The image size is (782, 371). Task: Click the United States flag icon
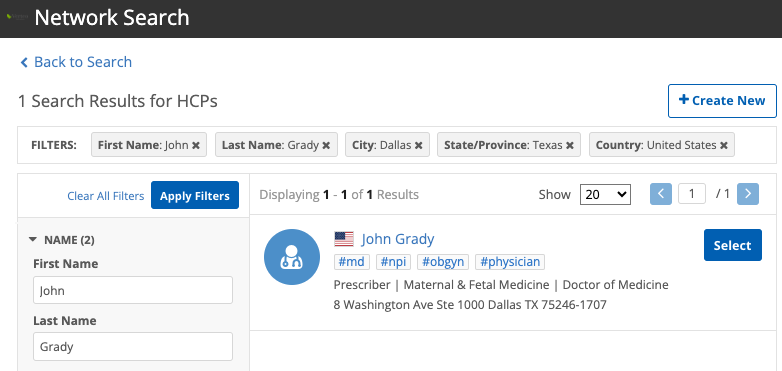[344, 239]
